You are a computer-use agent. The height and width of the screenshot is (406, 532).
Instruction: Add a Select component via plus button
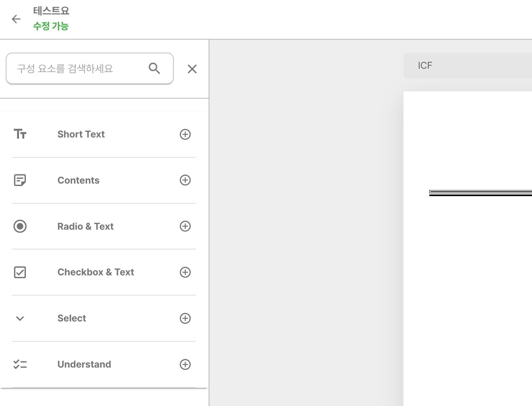click(x=185, y=318)
